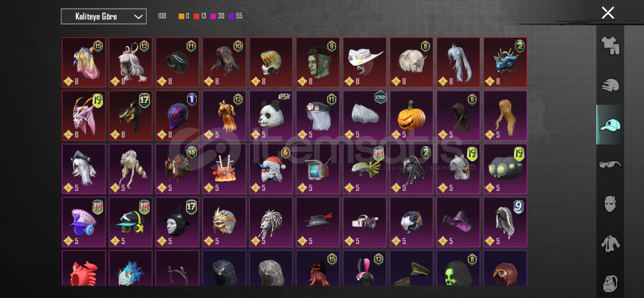Viewport: 644px width, 298px height.
Task: Filter by purple quality count 55
Action: 235,16
